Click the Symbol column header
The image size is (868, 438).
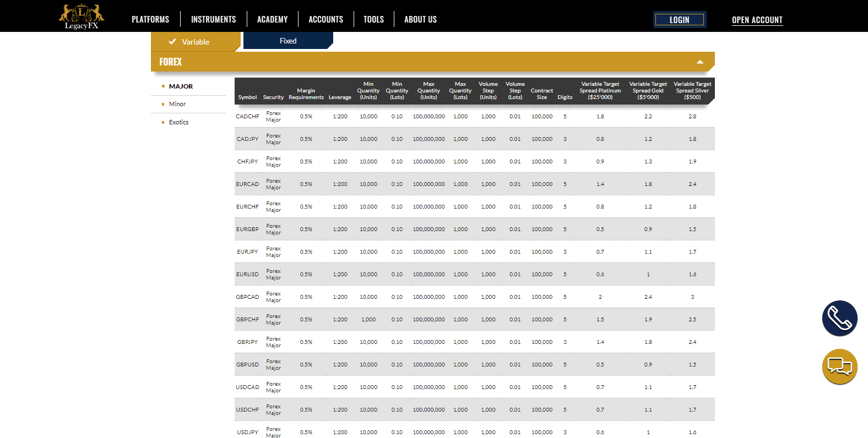[247, 97]
